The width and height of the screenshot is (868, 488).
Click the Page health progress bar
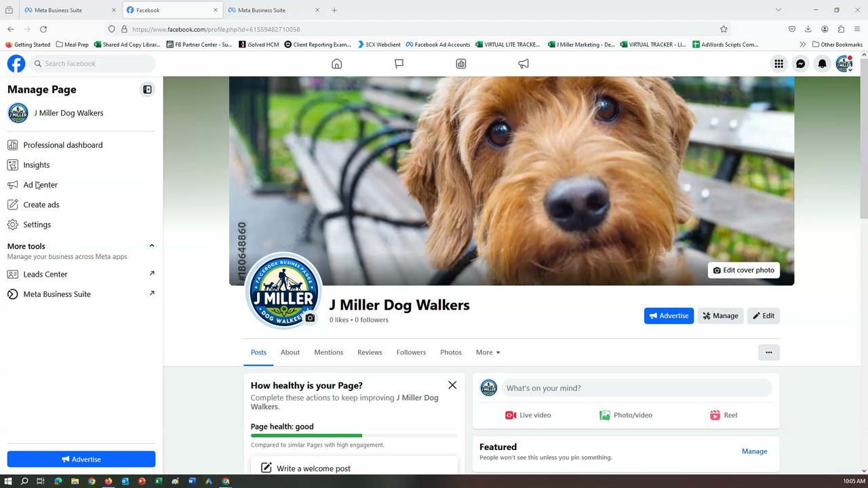coord(354,436)
